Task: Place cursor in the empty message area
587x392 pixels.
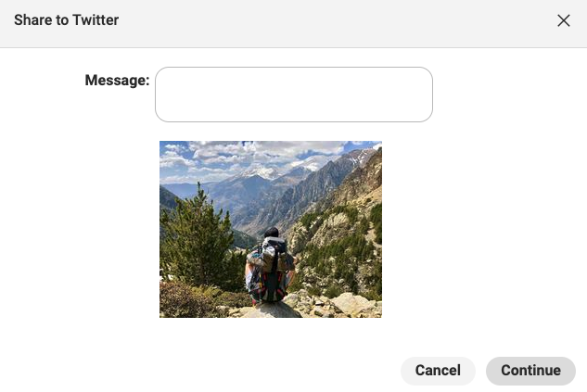Action: (294, 95)
